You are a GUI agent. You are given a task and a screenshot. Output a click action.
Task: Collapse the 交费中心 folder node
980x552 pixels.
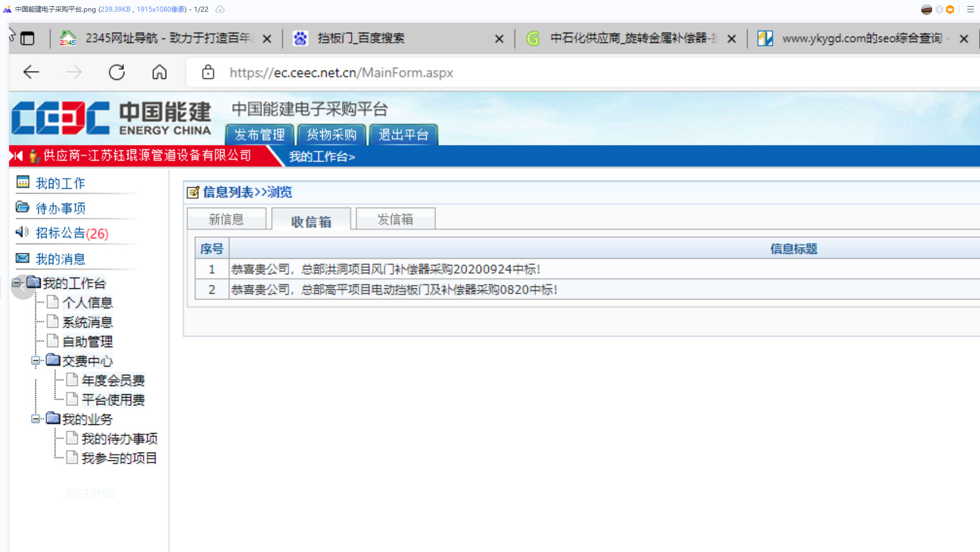point(34,361)
